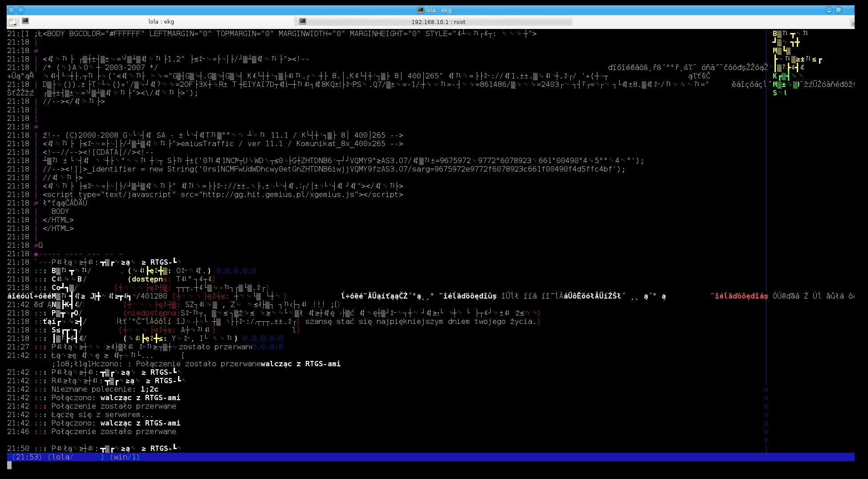Click the '<!--//--><![CDATA[//><!--' line

(x=98, y=152)
